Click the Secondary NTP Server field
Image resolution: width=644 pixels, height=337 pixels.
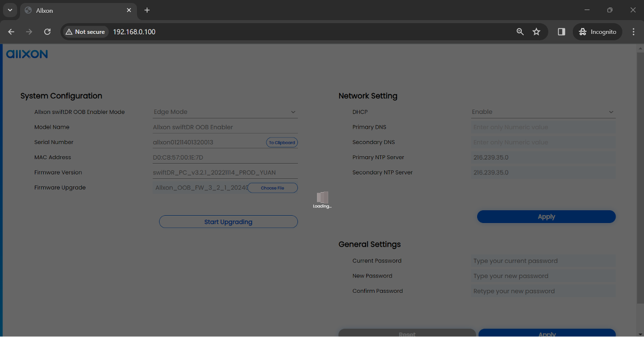click(543, 173)
